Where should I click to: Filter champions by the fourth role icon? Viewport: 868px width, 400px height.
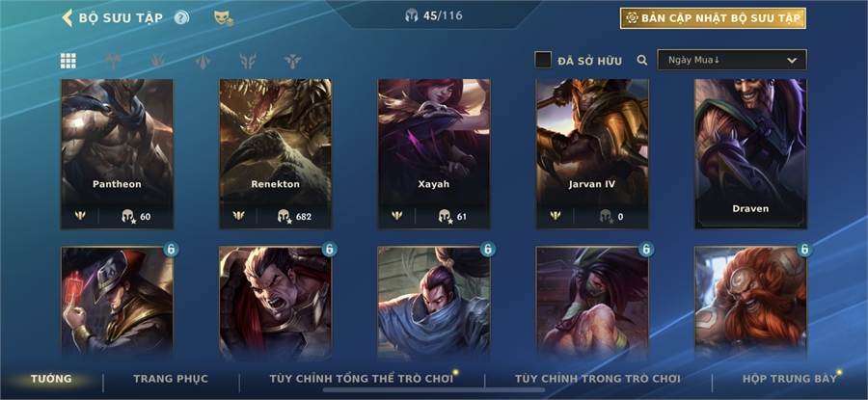pos(248,61)
